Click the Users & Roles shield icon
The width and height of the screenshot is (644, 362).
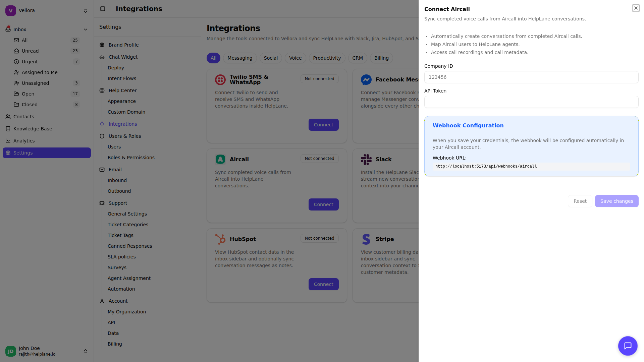[x=102, y=136]
